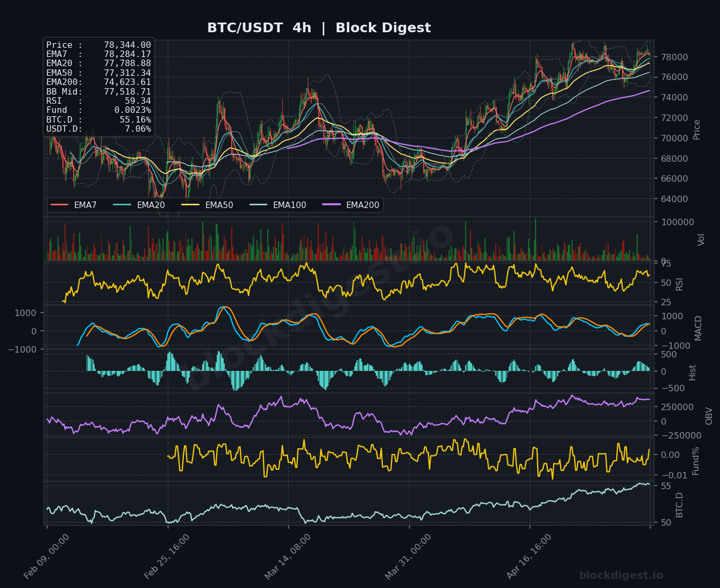Click the EMA200 legend entry
The image size is (720, 588).
(351, 205)
